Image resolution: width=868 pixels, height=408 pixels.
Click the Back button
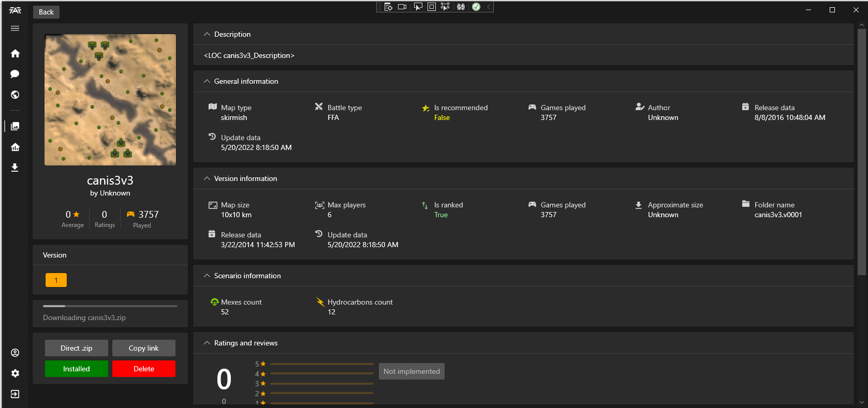46,12
